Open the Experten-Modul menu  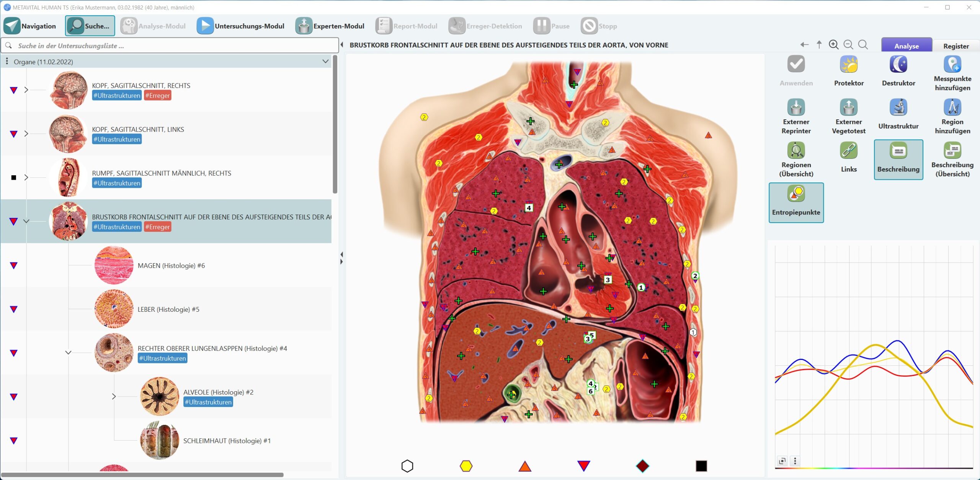330,26
